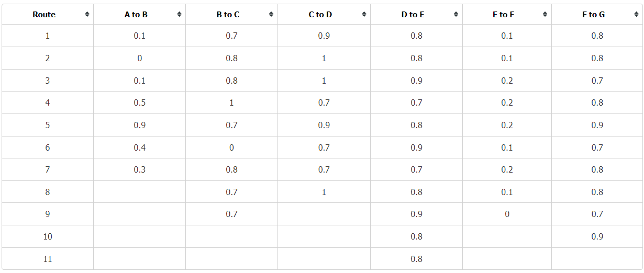Click the A to B header text
This screenshot has height=273, width=644.
pyautogui.click(x=136, y=15)
